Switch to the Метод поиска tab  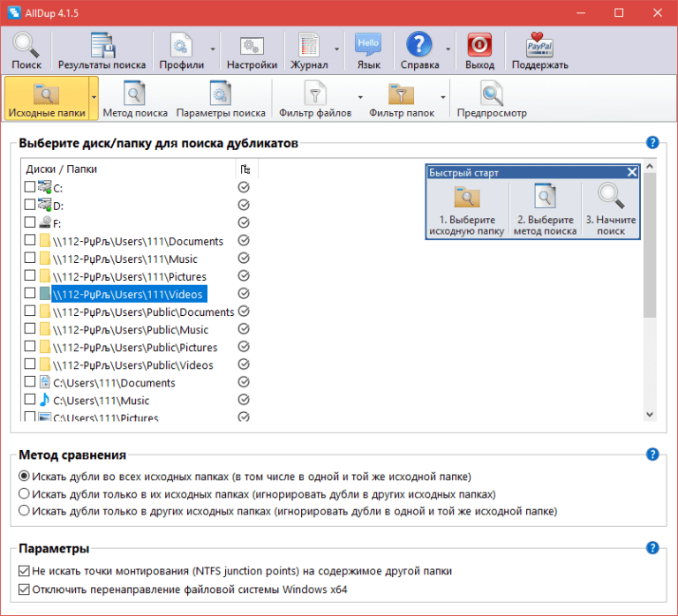click(x=134, y=96)
